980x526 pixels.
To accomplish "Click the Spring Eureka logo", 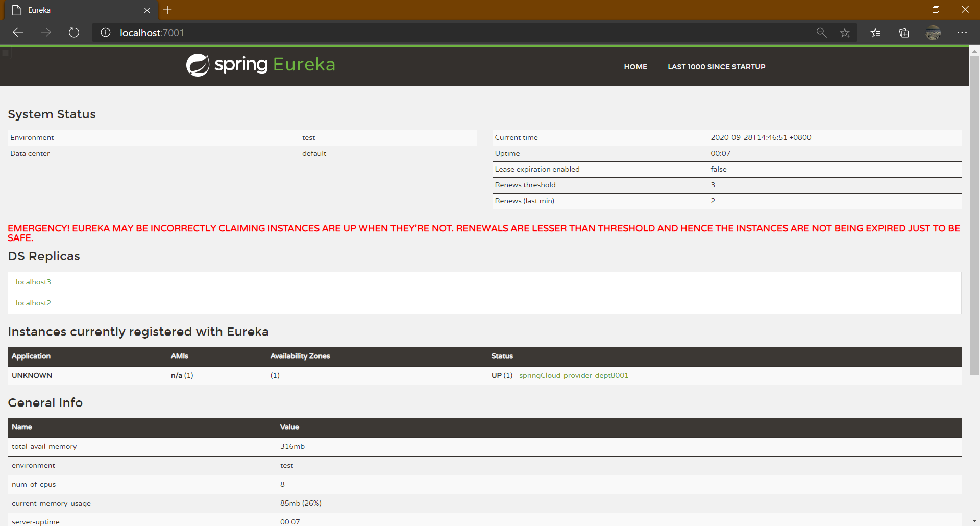I will [x=260, y=65].
